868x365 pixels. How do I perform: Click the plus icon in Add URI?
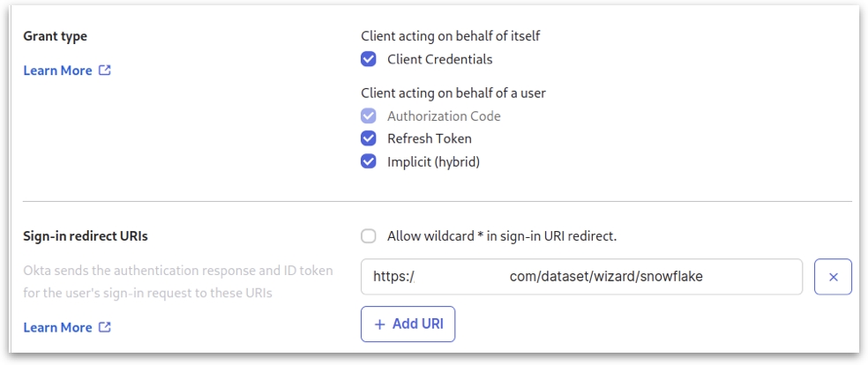pyautogui.click(x=380, y=324)
